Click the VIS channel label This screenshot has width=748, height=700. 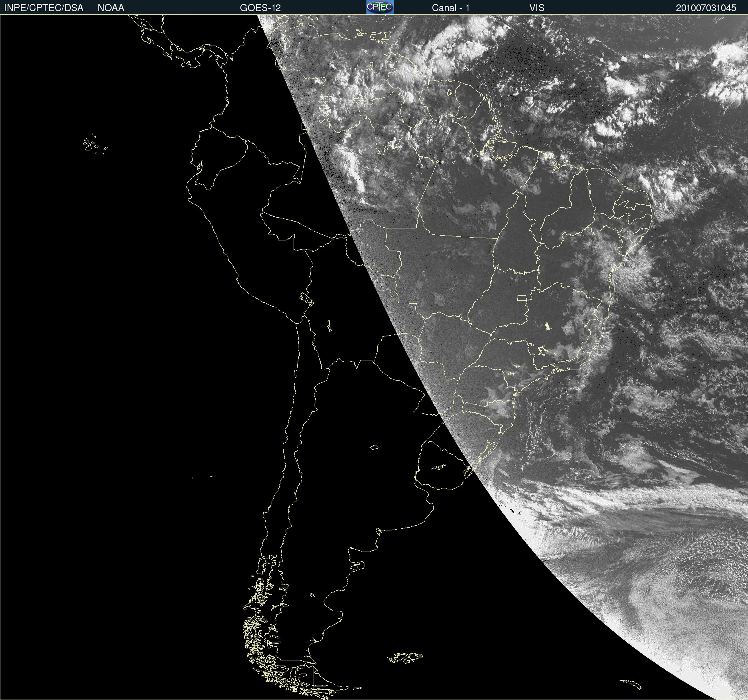537,8
